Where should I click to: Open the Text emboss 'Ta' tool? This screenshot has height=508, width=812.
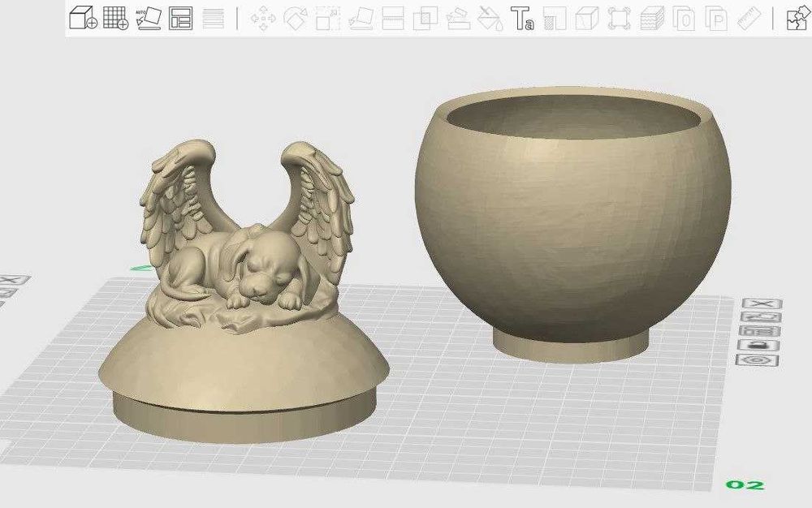522,18
